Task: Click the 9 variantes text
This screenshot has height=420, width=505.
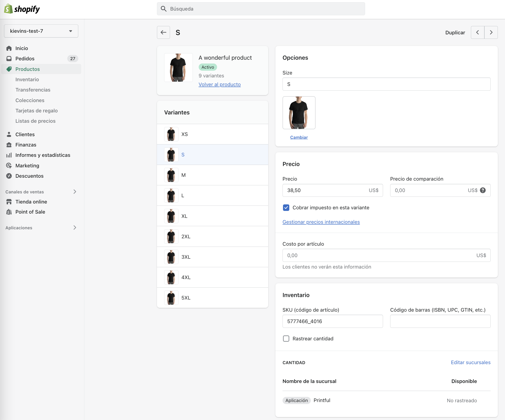Action: [x=211, y=76]
